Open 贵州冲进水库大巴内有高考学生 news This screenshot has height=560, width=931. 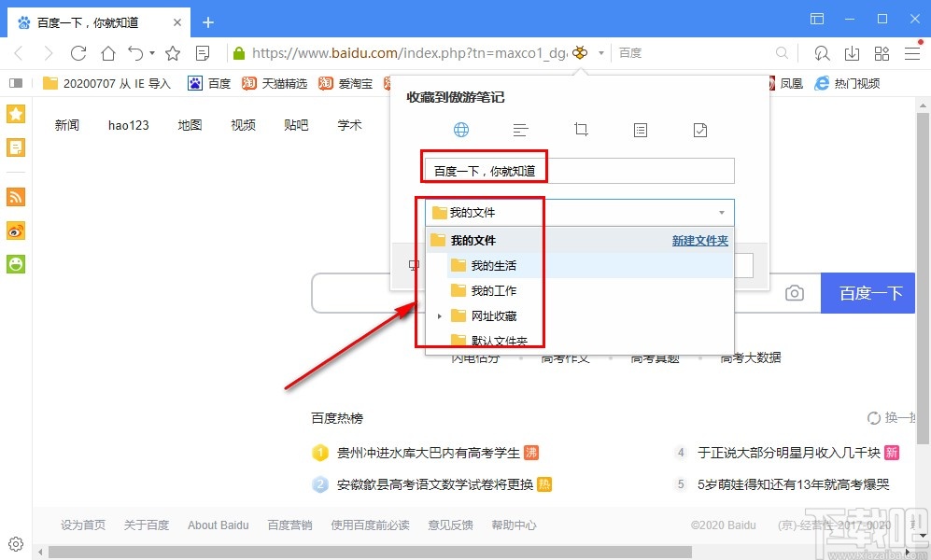pyautogui.click(x=428, y=454)
